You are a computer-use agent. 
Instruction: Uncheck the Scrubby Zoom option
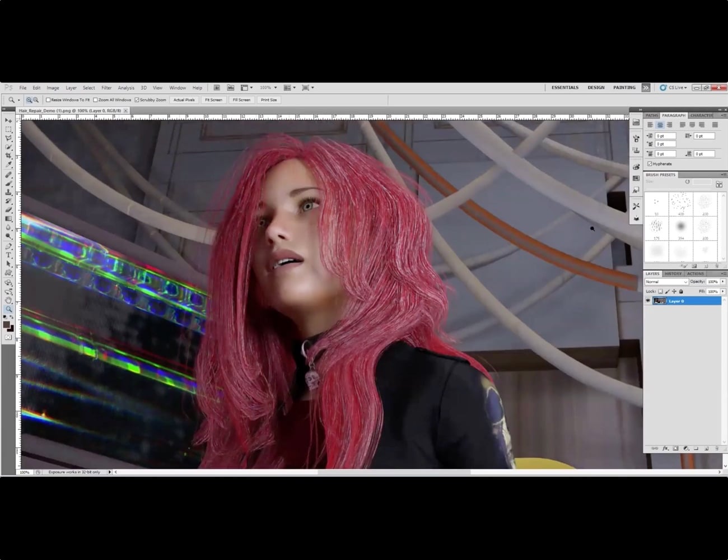(137, 100)
